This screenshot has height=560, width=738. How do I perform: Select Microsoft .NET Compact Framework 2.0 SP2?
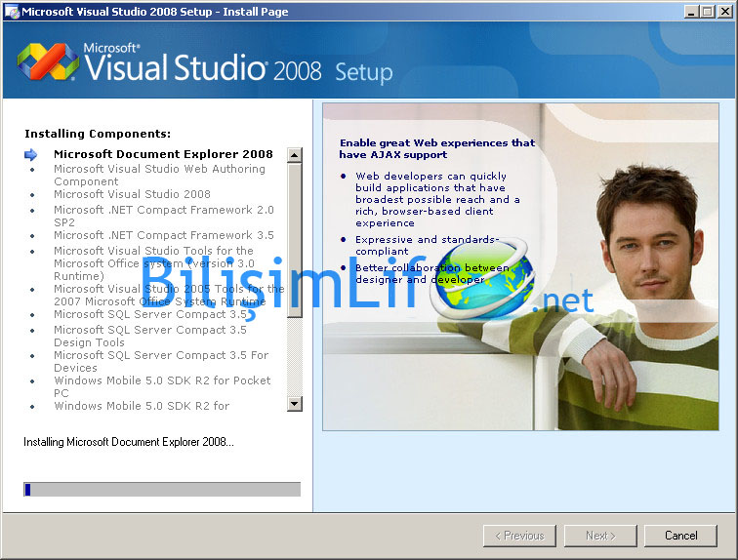[164, 216]
